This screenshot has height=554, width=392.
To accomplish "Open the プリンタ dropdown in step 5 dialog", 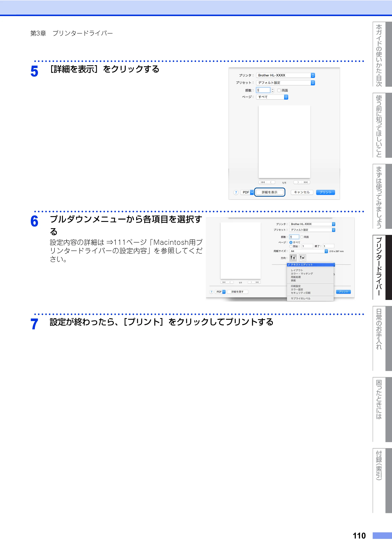I will point(286,75).
